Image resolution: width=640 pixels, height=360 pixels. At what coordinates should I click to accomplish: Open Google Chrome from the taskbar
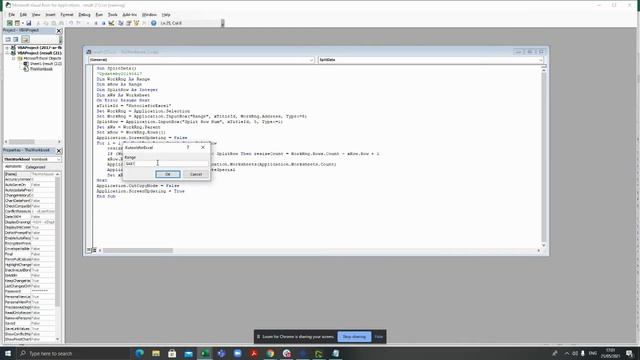pyautogui.click(x=270, y=353)
